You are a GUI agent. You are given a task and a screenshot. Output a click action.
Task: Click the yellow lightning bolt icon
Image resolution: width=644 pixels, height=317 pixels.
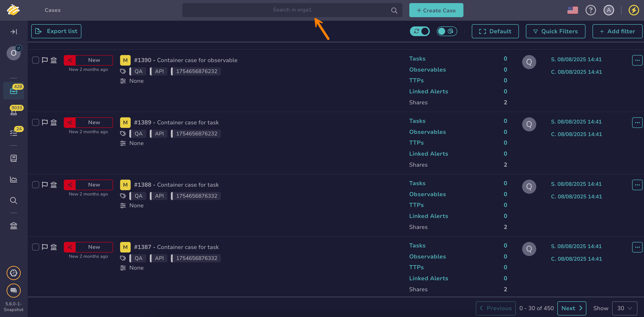(633, 10)
